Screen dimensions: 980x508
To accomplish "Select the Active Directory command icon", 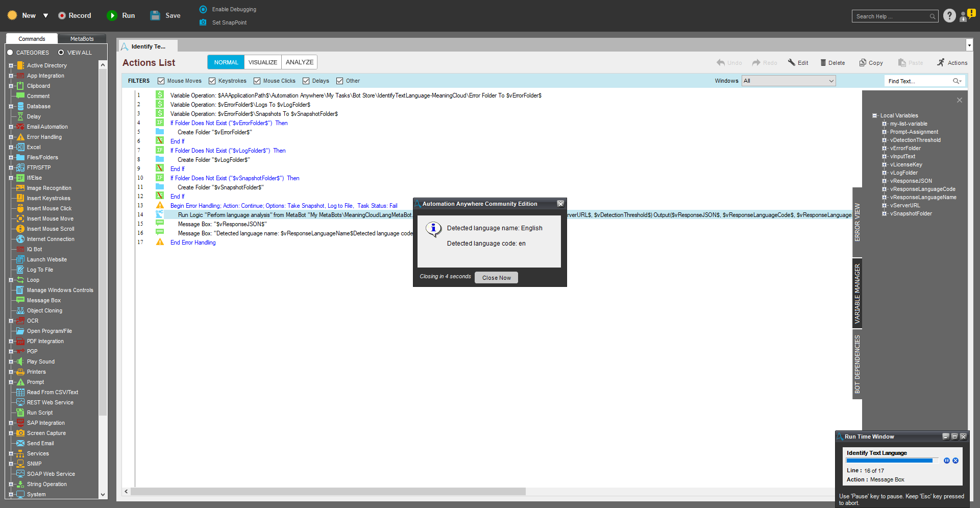I will [x=20, y=65].
